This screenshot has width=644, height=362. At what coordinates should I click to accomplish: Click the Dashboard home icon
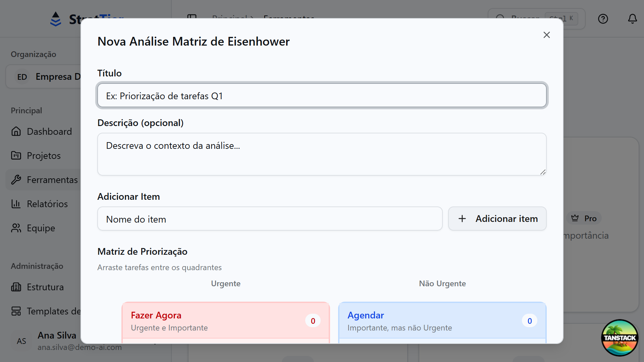coord(16,131)
